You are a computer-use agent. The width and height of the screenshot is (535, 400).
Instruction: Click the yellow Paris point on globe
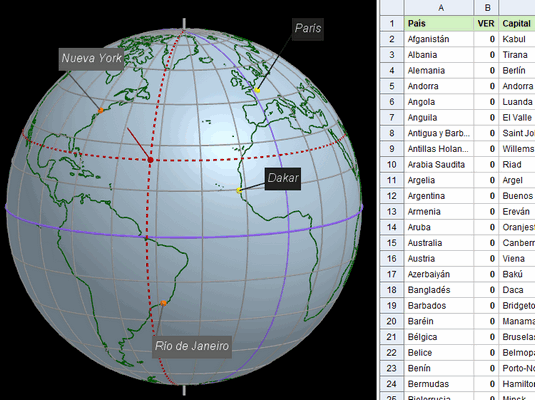pos(257,90)
